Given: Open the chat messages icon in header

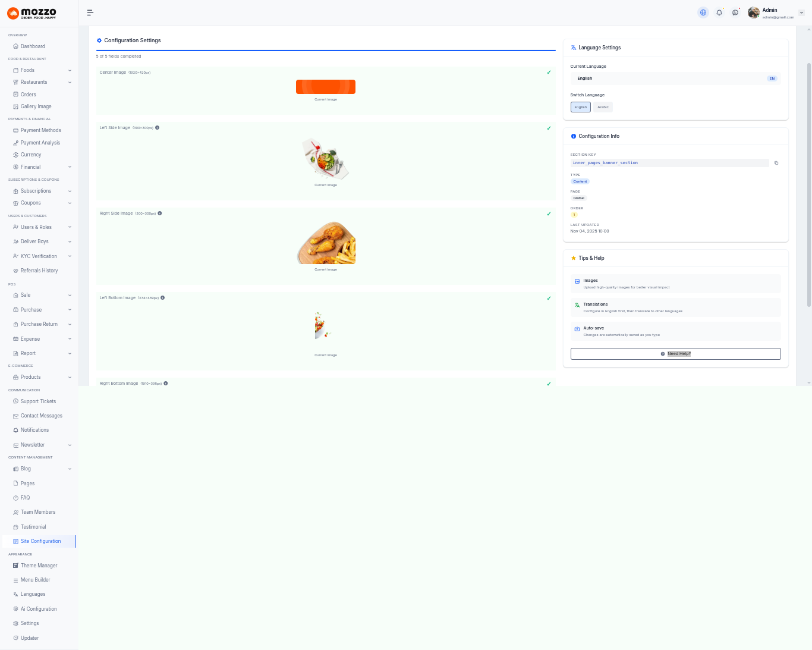Looking at the screenshot, I should 735,12.
